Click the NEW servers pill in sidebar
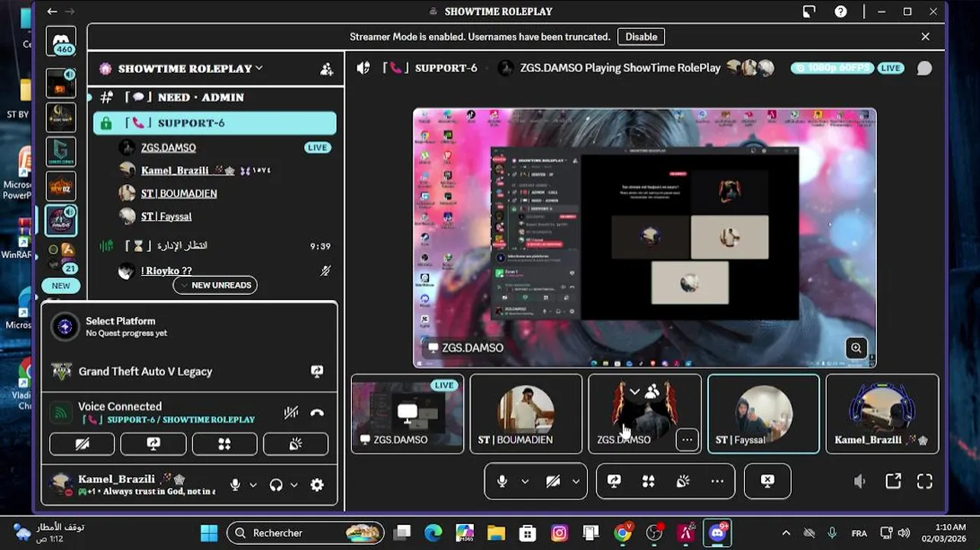This screenshot has width=980, height=550. [x=61, y=286]
